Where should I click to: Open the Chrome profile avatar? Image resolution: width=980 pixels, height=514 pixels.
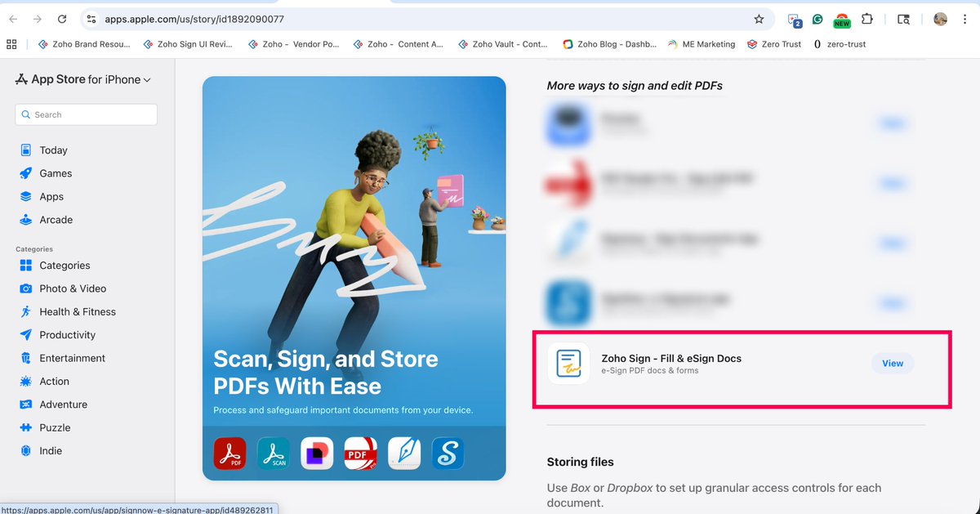[940, 19]
